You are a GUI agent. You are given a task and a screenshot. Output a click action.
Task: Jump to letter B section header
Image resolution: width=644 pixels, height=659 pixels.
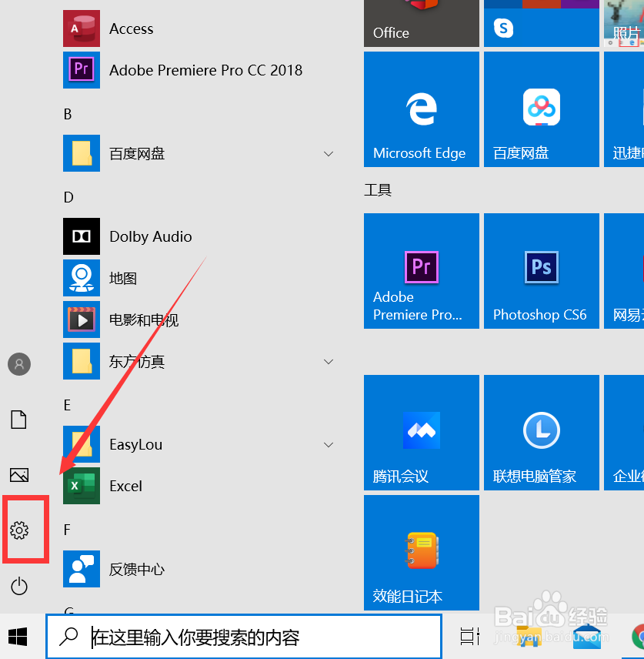point(68,114)
